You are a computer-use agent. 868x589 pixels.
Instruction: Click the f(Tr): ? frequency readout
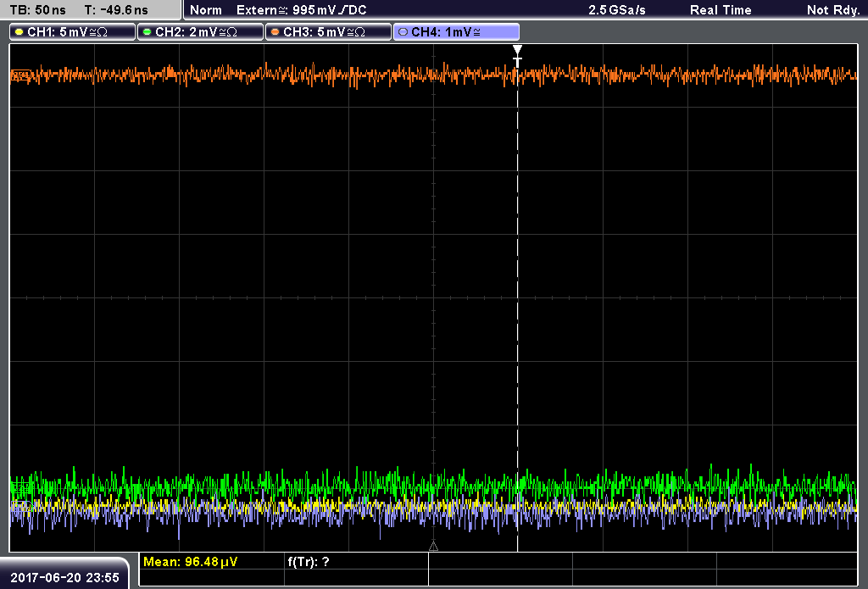[x=309, y=562]
